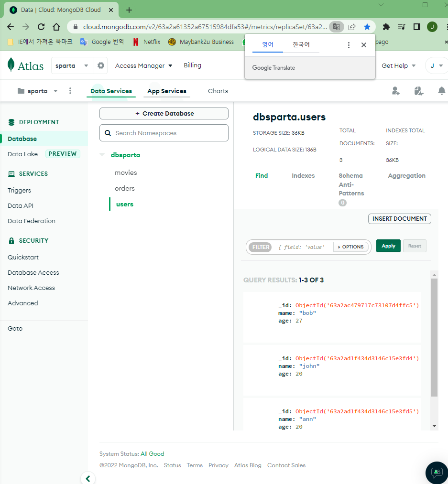Select the Find tab
The width and height of the screenshot is (448, 484).
[x=262, y=175]
